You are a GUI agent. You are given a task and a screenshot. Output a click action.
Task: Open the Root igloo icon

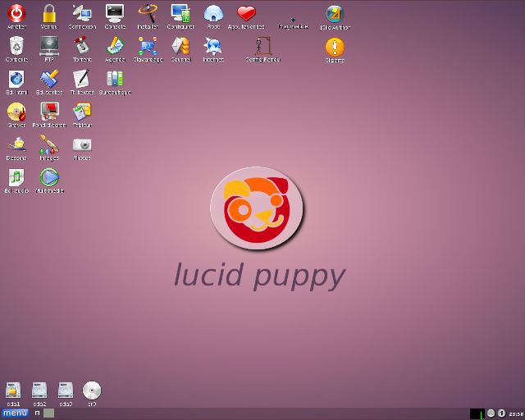[213, 13]
